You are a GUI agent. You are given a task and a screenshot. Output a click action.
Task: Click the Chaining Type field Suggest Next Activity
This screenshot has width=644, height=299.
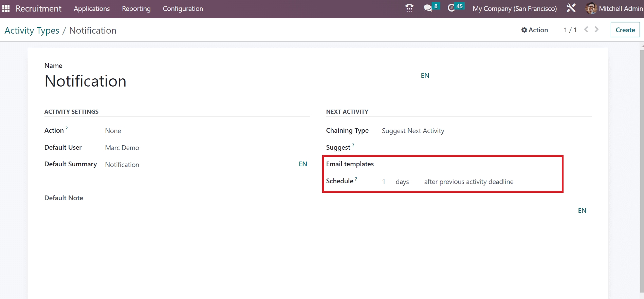pyautogui.click(x=413, y=131)
